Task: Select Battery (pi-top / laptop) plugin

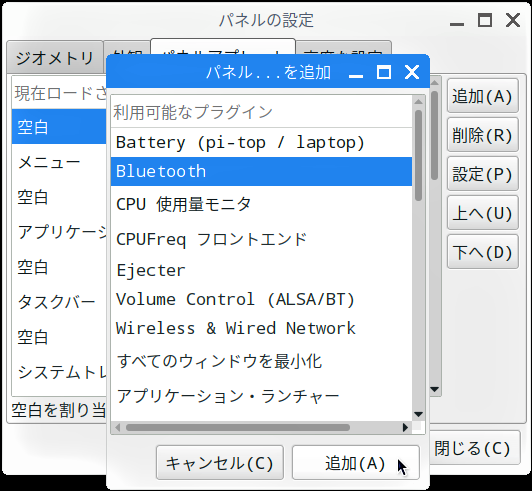Action: (x=261, y=143)
